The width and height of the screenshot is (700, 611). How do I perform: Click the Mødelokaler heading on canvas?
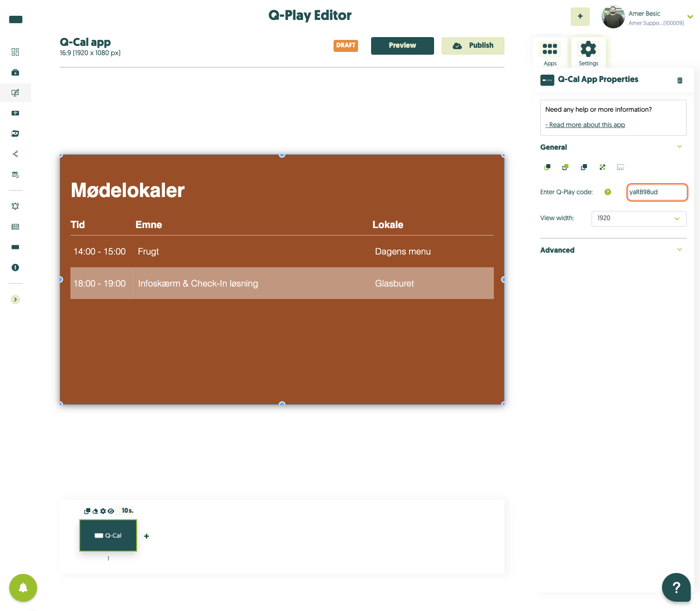(x=127, y=191)
